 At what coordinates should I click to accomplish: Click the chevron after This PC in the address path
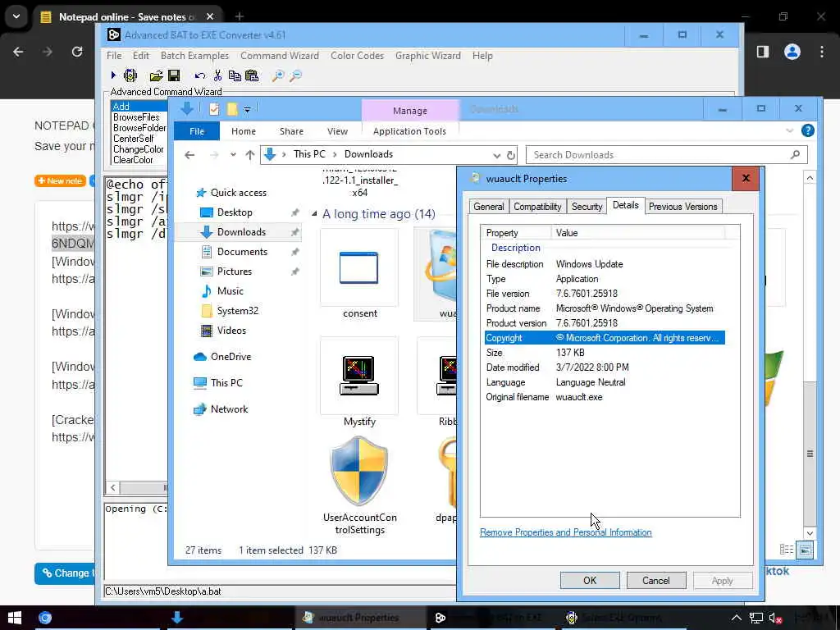point(335,154)
